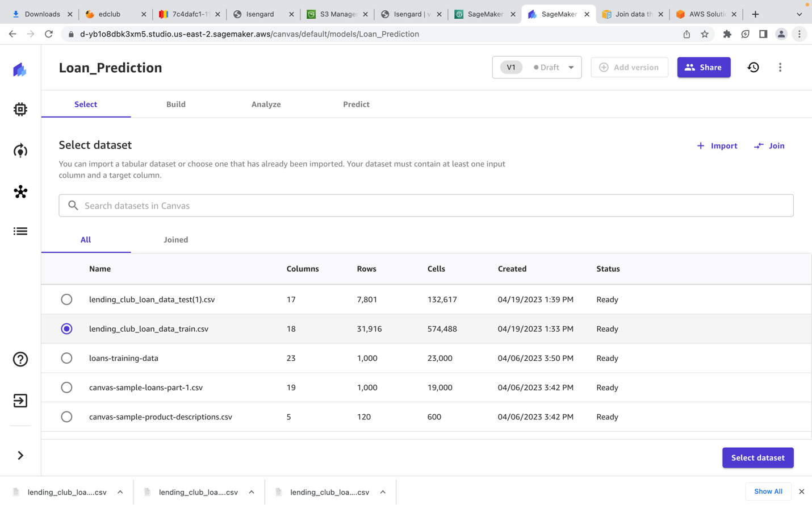Click the chip-shaped sidebar icon
The image size is (812, 508).
[20, 109]
